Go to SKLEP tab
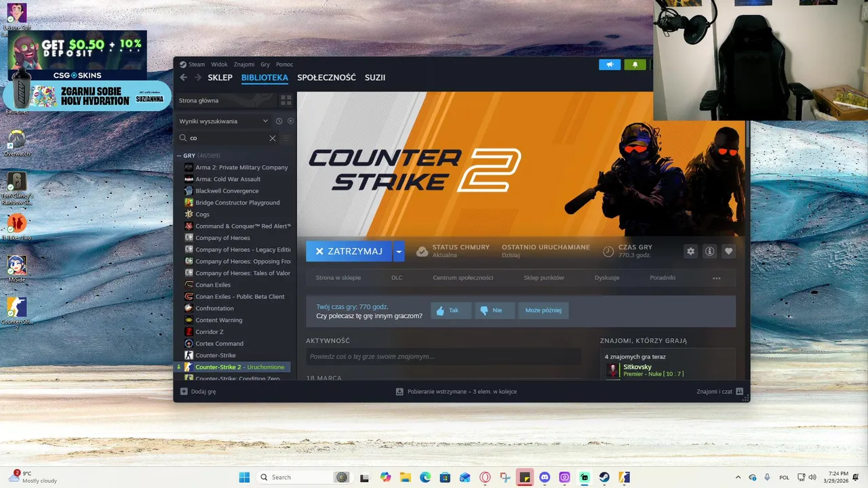This screenshot has height=488, width=868. (220, 77)
